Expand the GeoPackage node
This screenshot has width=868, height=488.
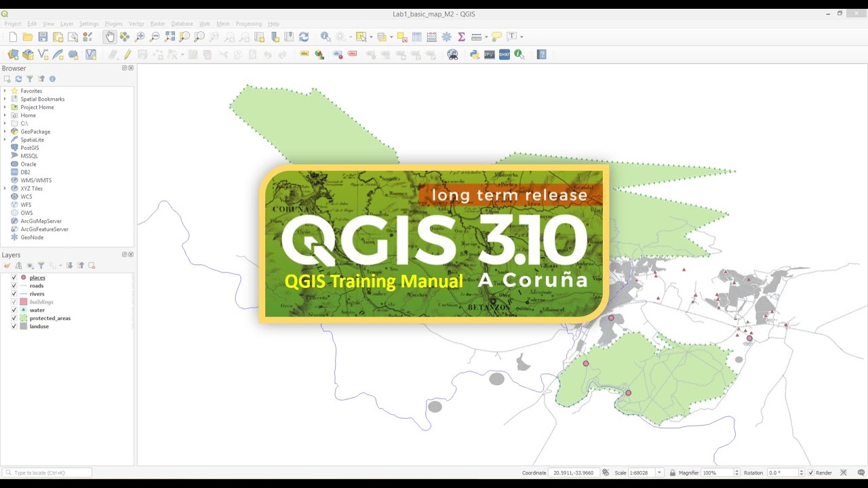pos(5,131)
